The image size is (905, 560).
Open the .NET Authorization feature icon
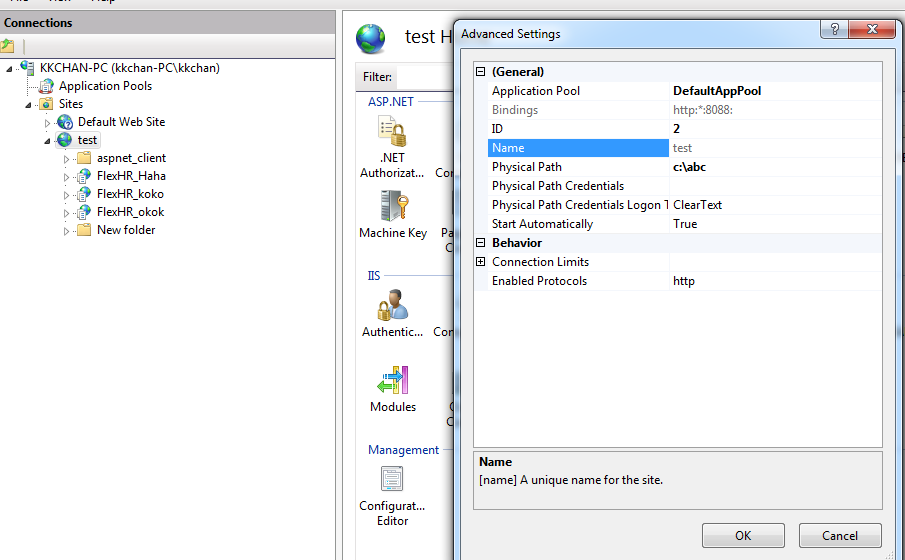[392, 131]
